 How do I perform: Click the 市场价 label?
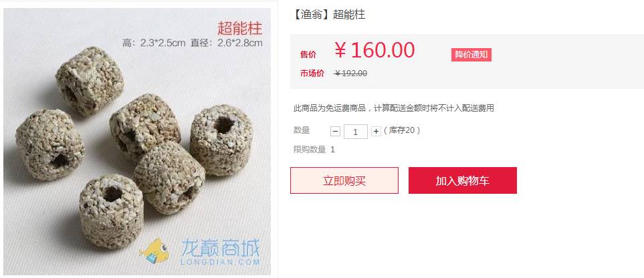(x=312, y=74)
